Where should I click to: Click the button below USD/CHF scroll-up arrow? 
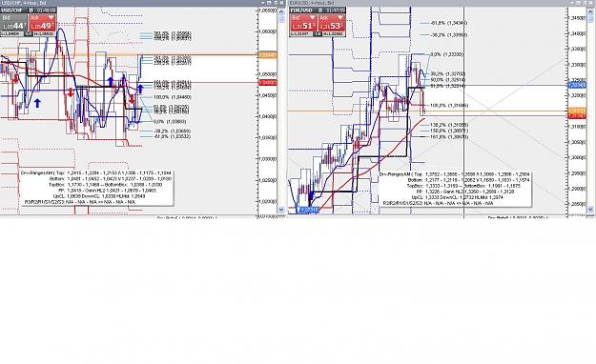click(x=281, y=19)
